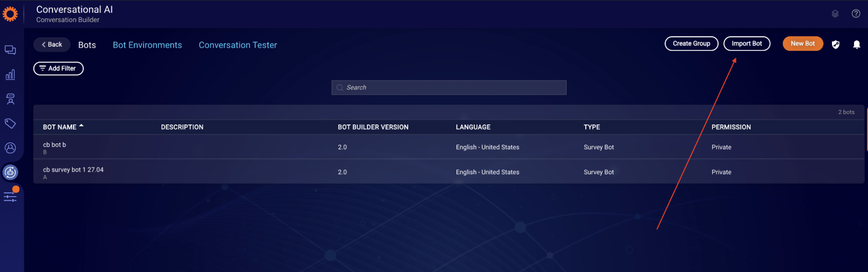This screenshot has height=272, width=868.
Task: Click the Search bots input field
Action: click(x=449, y=87)
